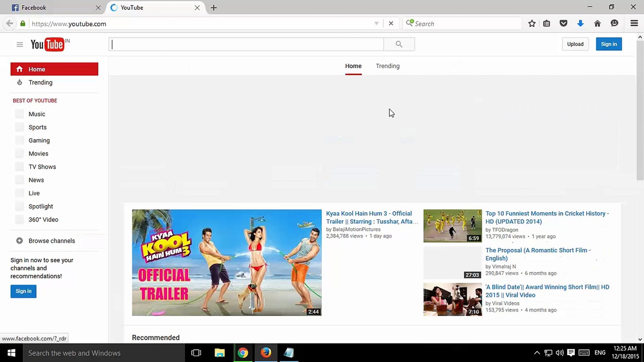Open the ENG language switcher
This screenshot has height=362, width=644.
(600, 353)
